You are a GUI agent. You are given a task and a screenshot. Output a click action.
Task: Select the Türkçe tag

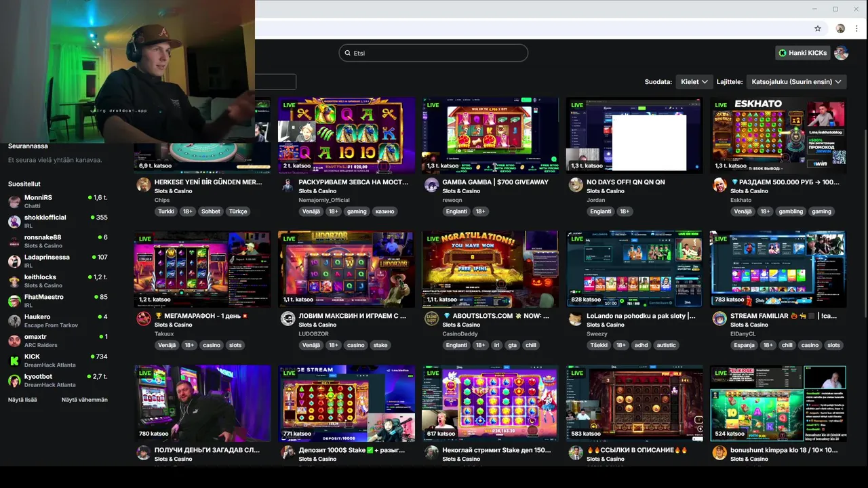(238, 211)
